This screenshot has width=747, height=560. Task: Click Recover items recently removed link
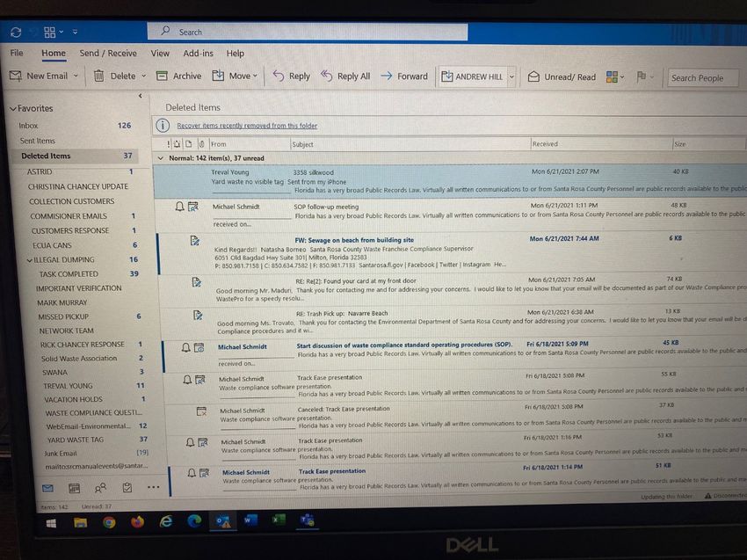tap(247, 126)
